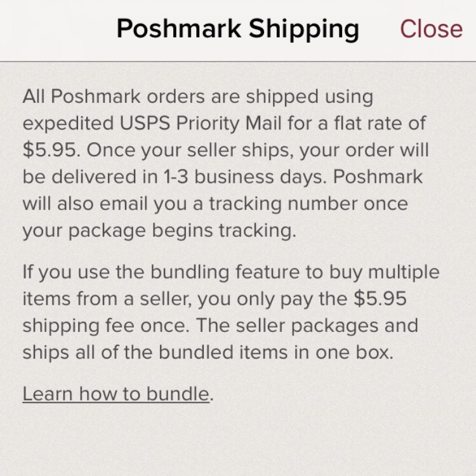The image size is (476, 476).
Task: Open the 'Learn how to bundle' link
Action: pyautogui.click(x=116, y=393)
